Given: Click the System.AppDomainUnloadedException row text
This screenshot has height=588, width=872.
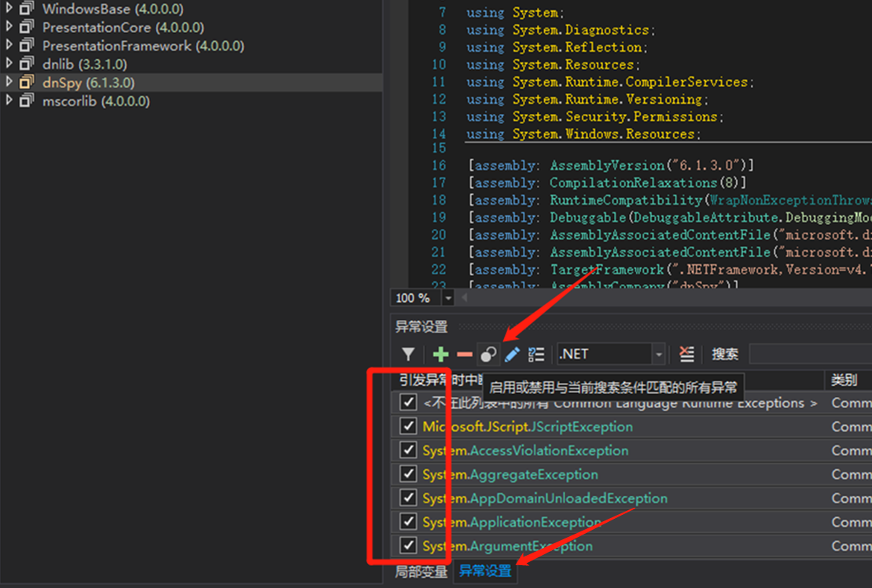Looking at the screenshot, I should (545, 498).
